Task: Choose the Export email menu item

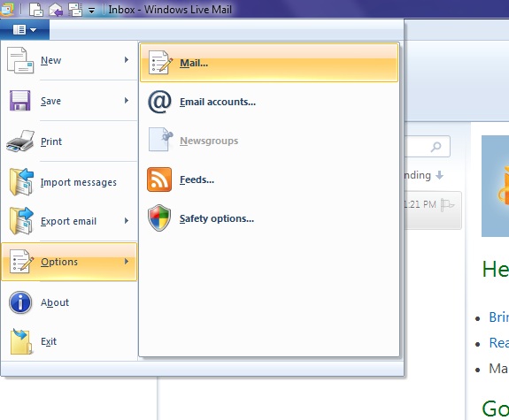Action: coord(69,221)
